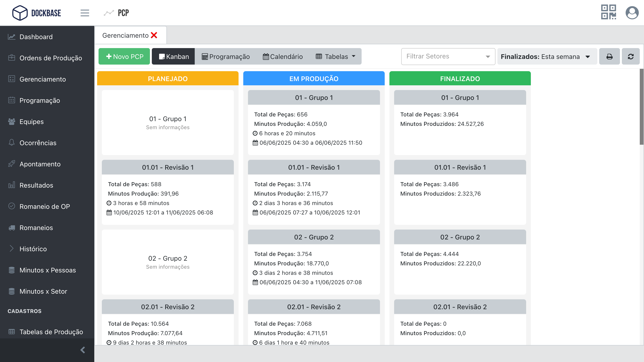Click the Dockbase cube logo
This screenshot has height=362, width=644.
20,13
